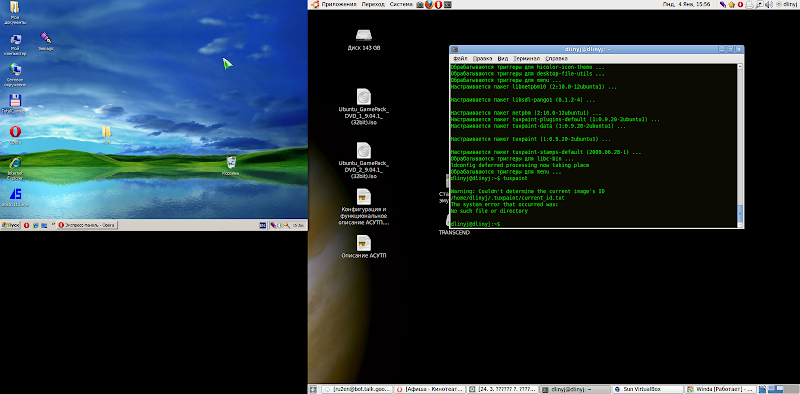800x394 pixels.
Task: Click the purple pen tray icon in Ubuntu panel
Action: (722, 5)
